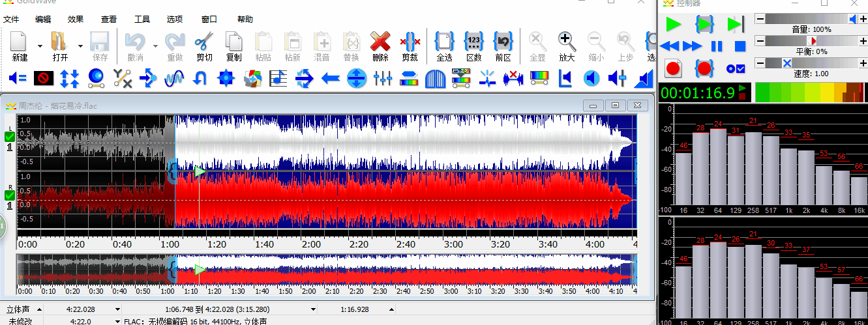Open the control properties blue checkbox icon
868x325 pixels.
736,68
